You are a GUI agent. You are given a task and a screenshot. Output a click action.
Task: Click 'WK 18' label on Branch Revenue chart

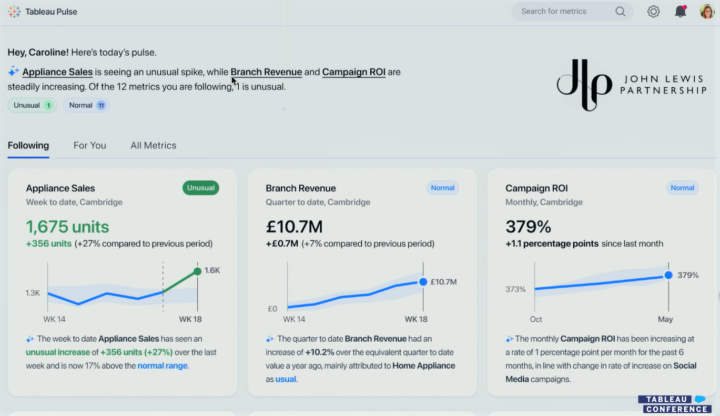(x=416, y=319)
